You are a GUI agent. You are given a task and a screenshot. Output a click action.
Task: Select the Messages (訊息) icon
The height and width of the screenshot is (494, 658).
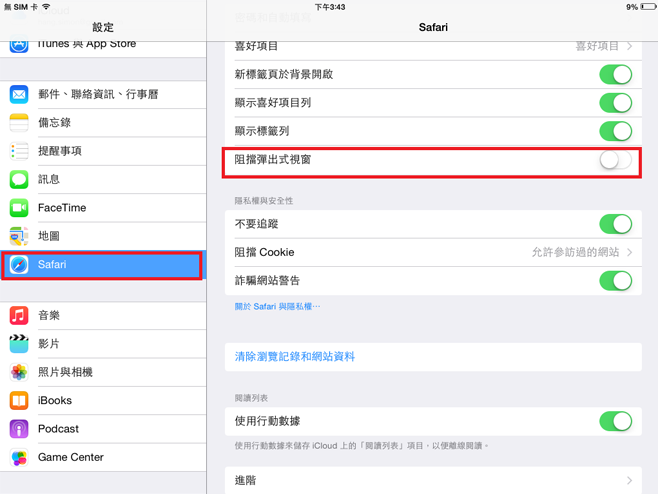pos(19,180)
